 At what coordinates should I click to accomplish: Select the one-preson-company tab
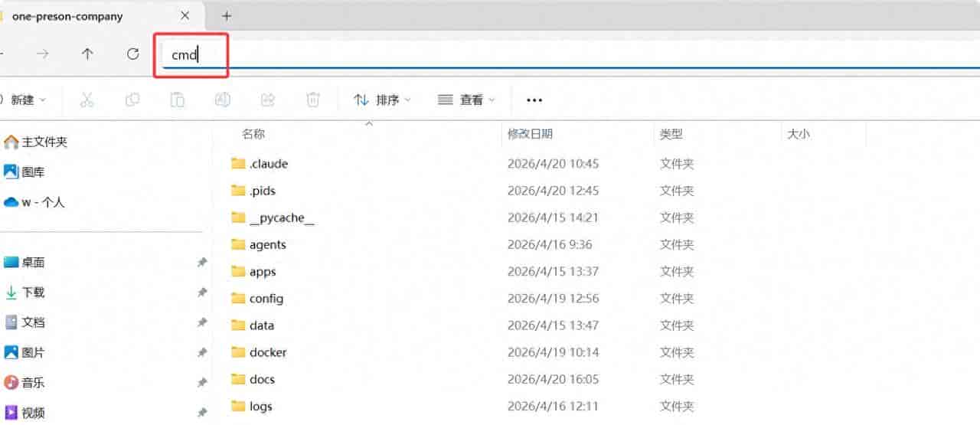point(100,16)
